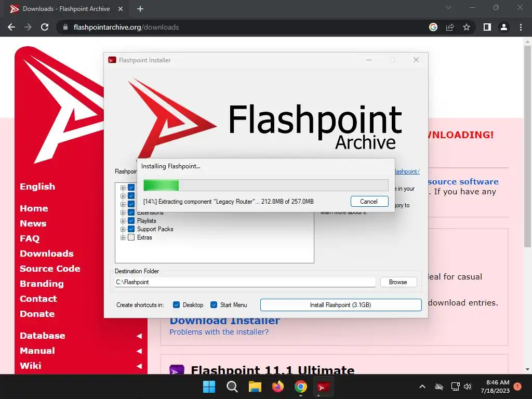Uncheck the Extensions component checkbox

tap(131, 212)
